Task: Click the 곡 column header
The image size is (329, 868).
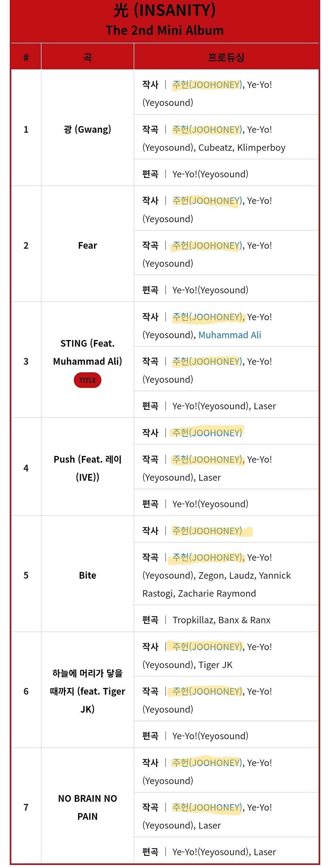Action: pos(87,57)
